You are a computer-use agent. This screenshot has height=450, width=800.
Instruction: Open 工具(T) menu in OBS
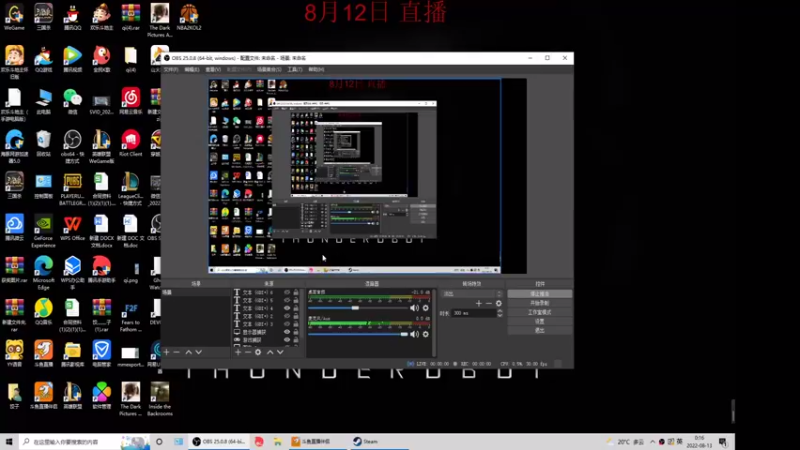click(295, 69)
